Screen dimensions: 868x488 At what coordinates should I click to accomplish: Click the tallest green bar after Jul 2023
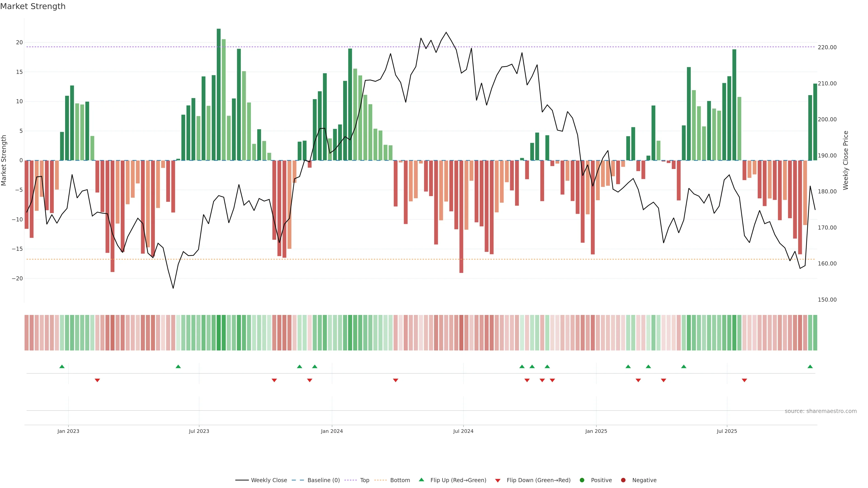click(219, 94)
